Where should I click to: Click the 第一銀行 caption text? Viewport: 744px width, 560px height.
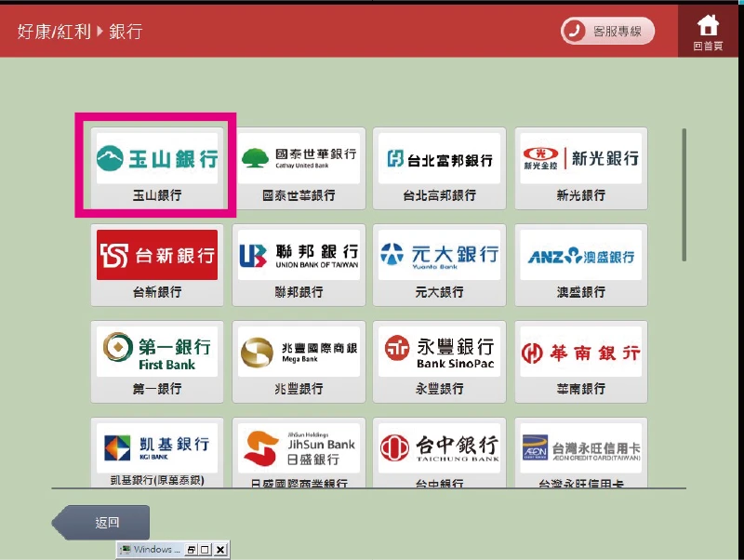point(157,389)
